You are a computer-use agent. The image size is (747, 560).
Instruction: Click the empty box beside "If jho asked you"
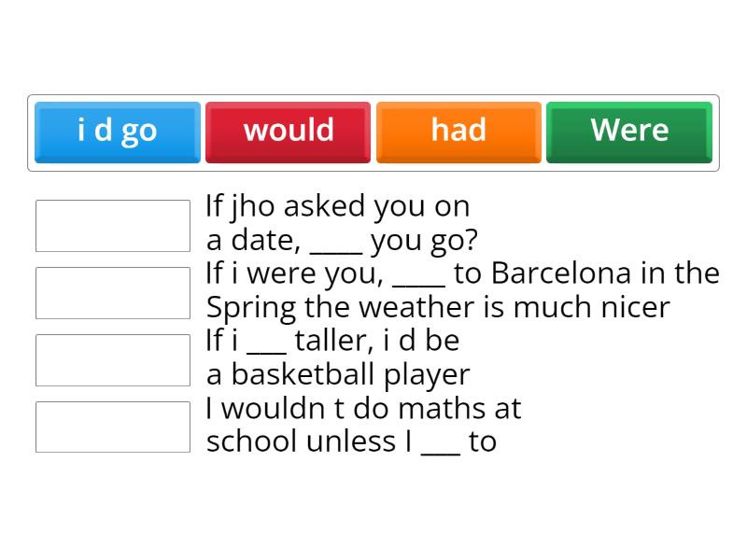point(113,226)
